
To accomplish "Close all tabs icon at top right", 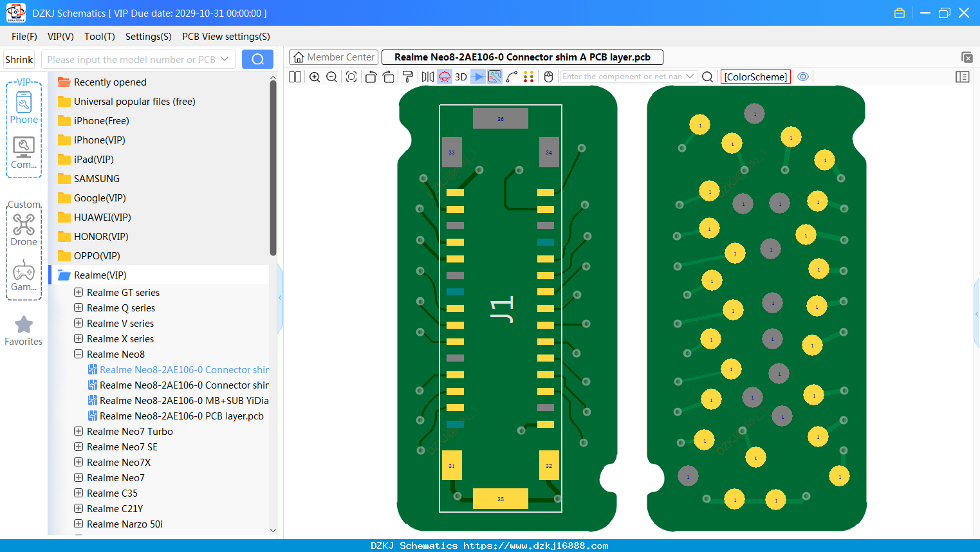I will coord(966,57).
